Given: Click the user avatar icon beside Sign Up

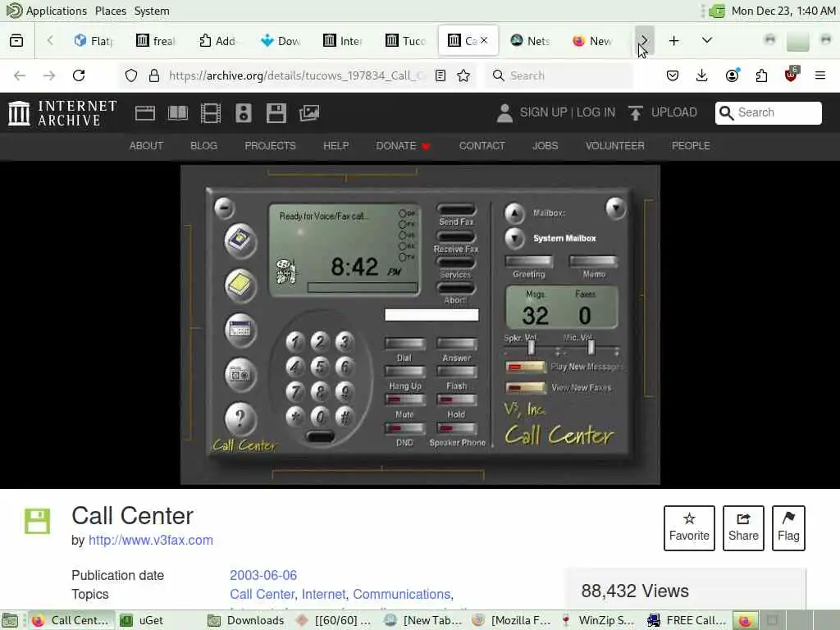Looking at the screenshot, I should pos(504,113).
